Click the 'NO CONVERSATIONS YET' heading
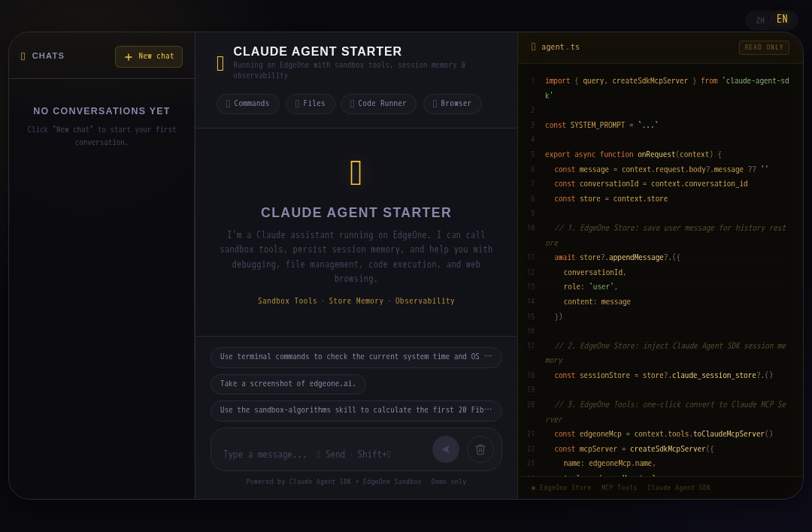 coord(101,111)
